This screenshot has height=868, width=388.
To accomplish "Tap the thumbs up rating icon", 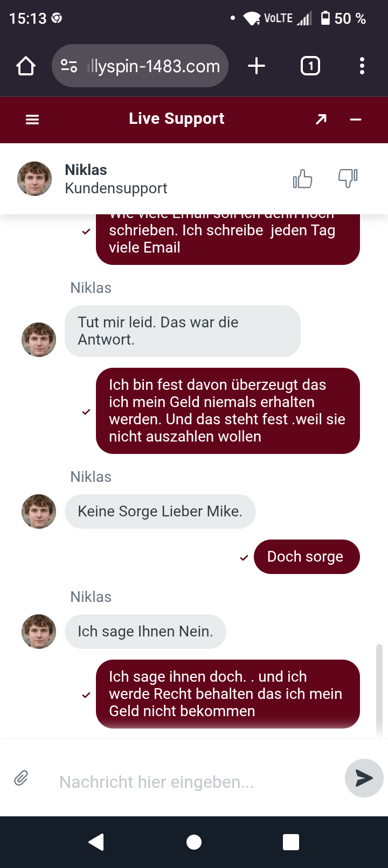I will pos(302,179).
